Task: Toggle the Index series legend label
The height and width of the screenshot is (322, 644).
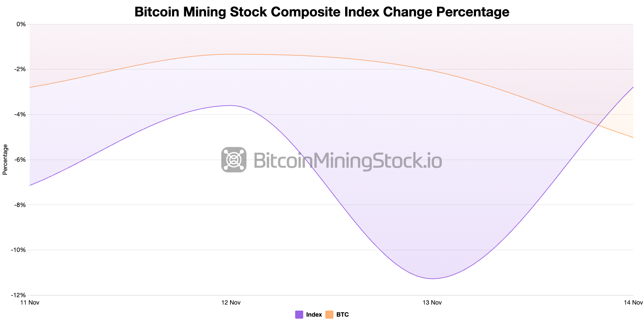Action: pos(314,315)
